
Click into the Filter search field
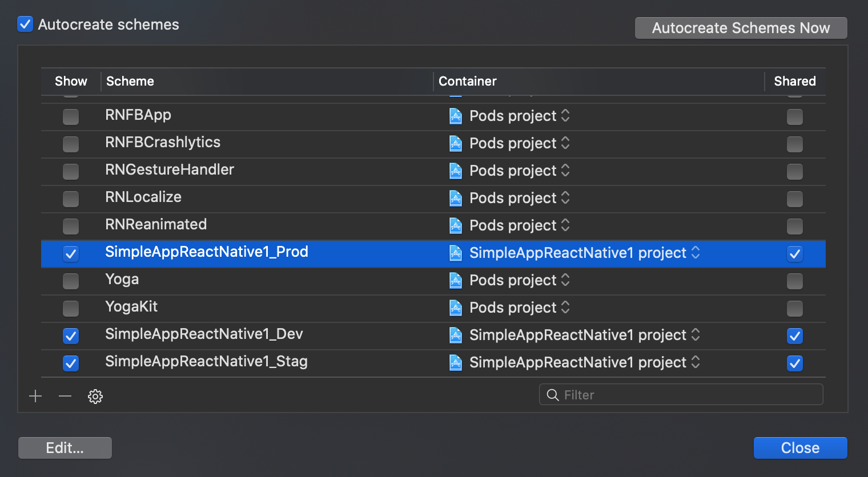pos(685,395)
